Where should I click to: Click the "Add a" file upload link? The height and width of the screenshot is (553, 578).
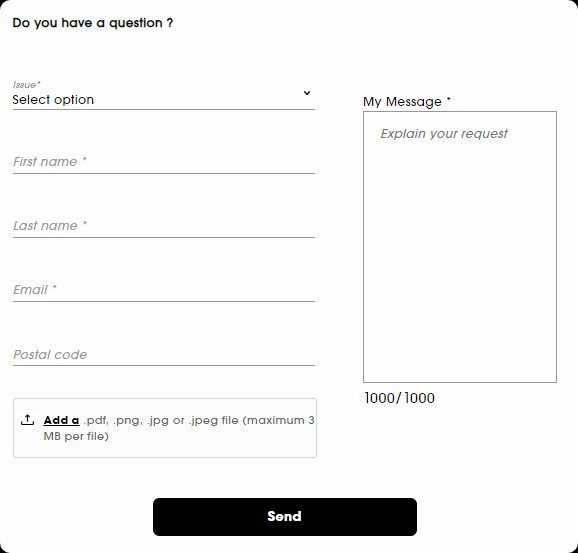pyautogui.click(x=61, y=420)
